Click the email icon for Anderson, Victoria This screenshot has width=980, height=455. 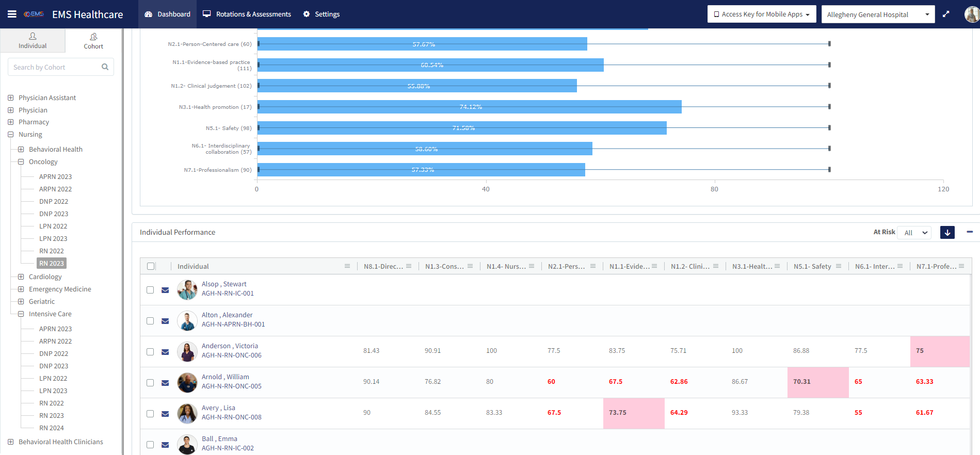(x=165, y=352)
